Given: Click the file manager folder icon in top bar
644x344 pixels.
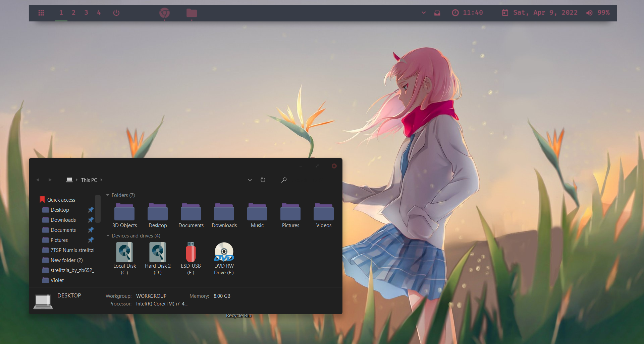Looking at the screenshot, I should [192, 13].
